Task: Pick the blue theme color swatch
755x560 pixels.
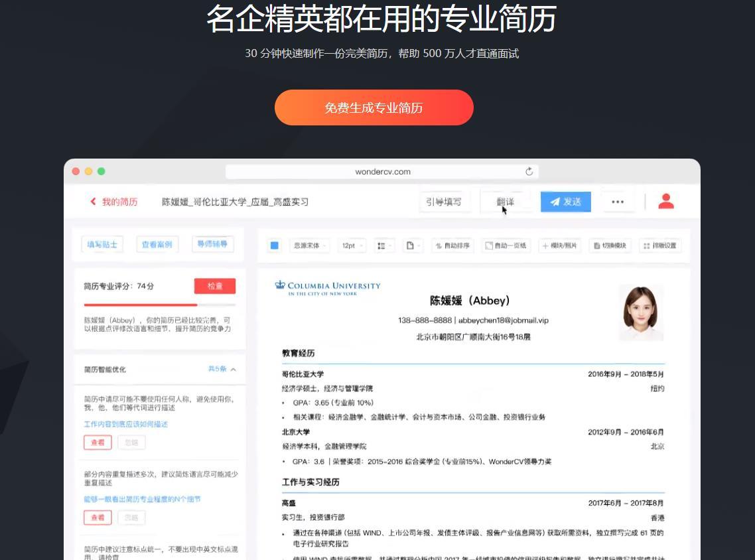Action: (275, 245)
